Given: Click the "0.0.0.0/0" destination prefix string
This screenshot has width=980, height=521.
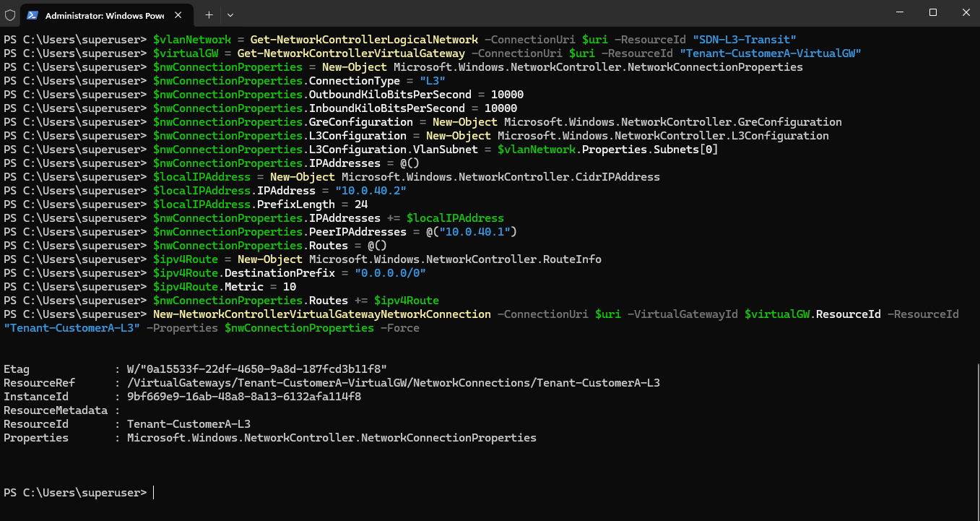Looking at the screenshot, I should click(390, 273).
